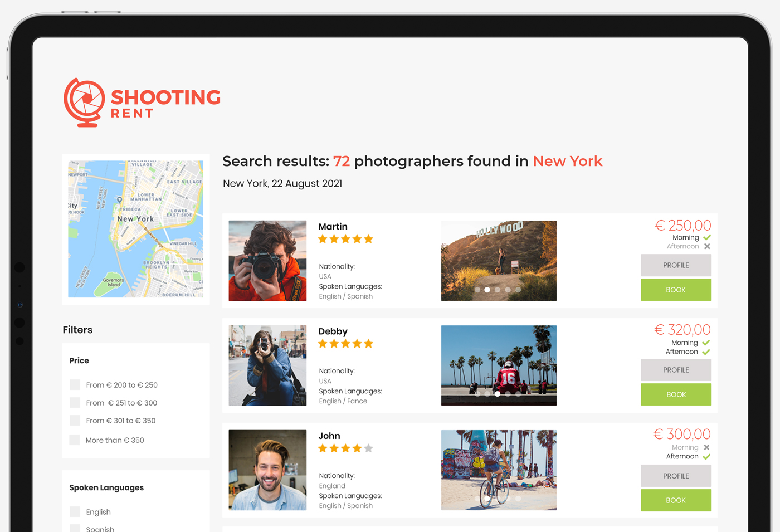Viewport: 780px width, 532px height.
Task: Open the New York map thumbnail
Action: click(x=136, y=229)
